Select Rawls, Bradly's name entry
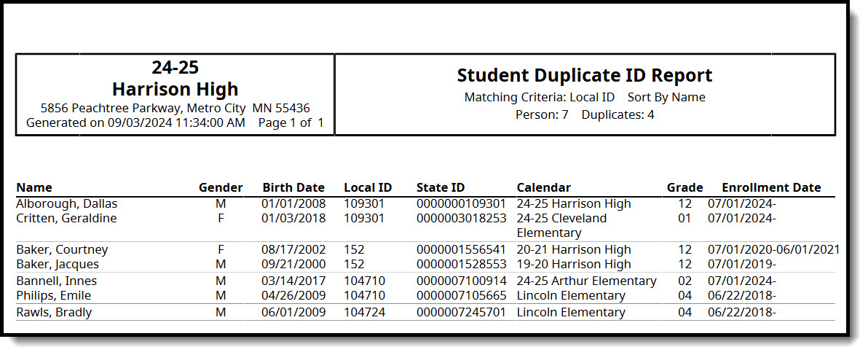The image size is (868, 355). coord(54,312)
